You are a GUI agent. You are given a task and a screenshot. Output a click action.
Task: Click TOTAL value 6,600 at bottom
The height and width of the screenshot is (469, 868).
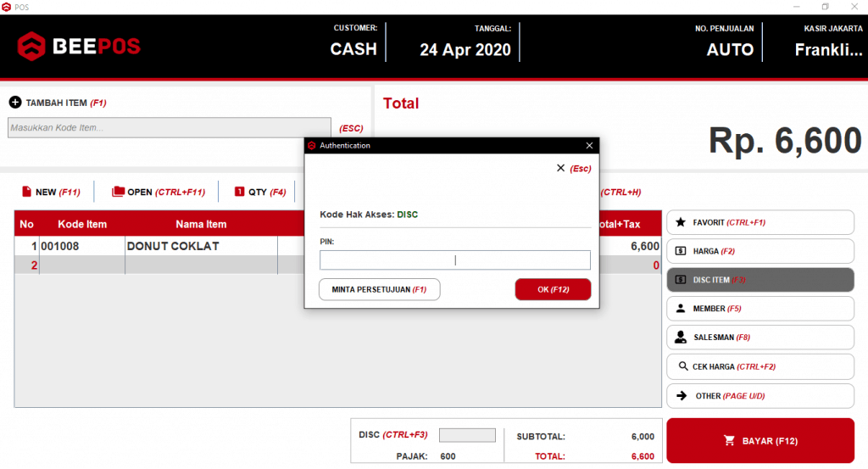pos(643,456)
